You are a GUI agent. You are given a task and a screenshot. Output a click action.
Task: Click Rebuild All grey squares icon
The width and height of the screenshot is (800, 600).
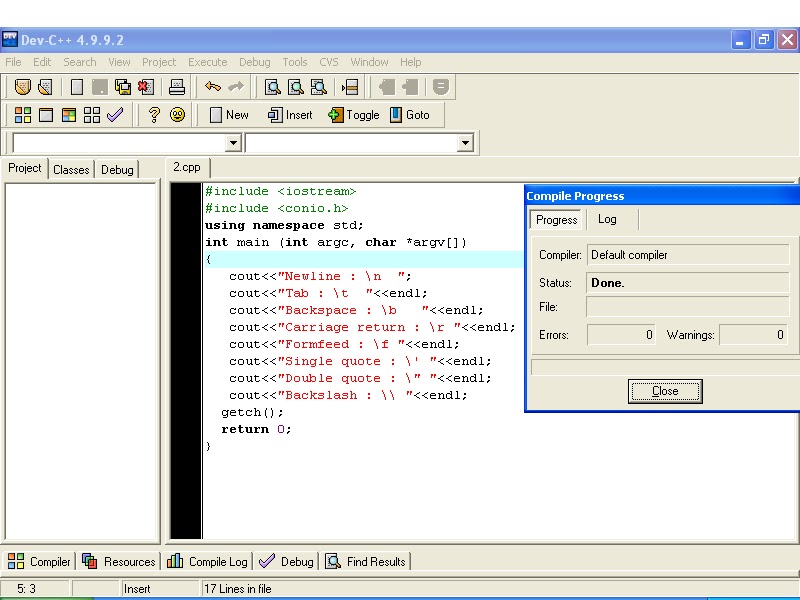click(x=92, y=115)
